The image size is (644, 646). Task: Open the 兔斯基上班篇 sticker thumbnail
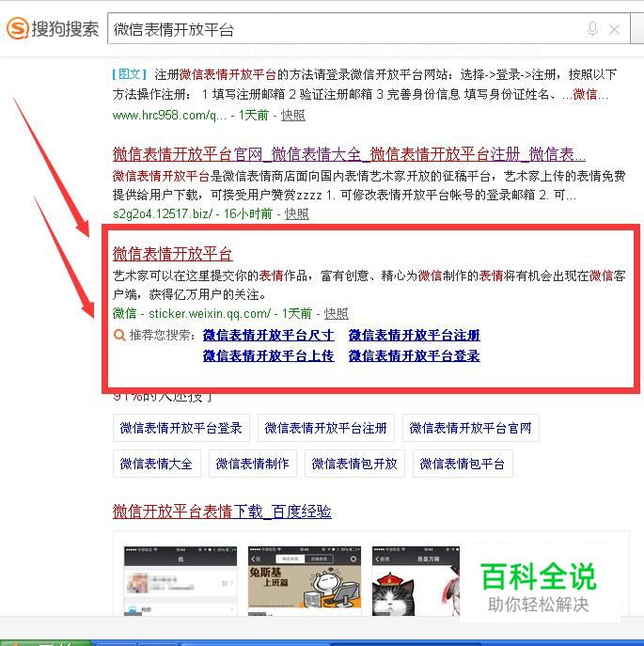[305, 581]
